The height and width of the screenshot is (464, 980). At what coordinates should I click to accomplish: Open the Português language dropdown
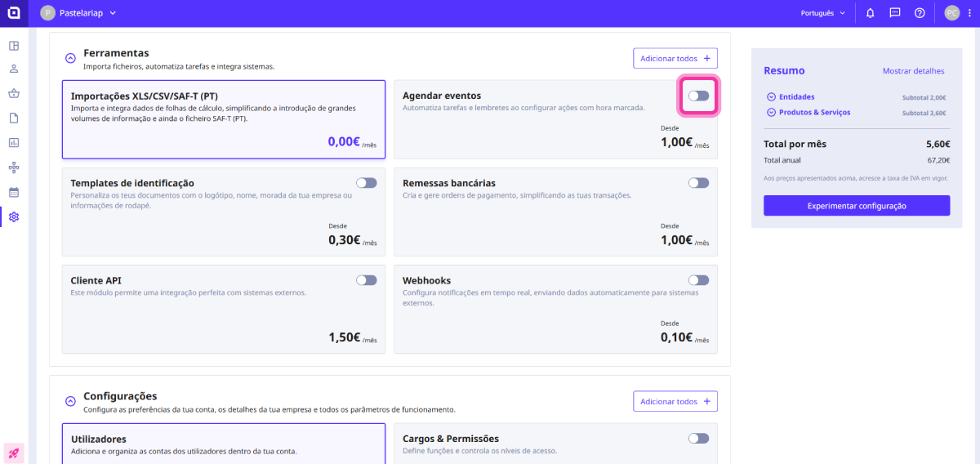[823, 13]
